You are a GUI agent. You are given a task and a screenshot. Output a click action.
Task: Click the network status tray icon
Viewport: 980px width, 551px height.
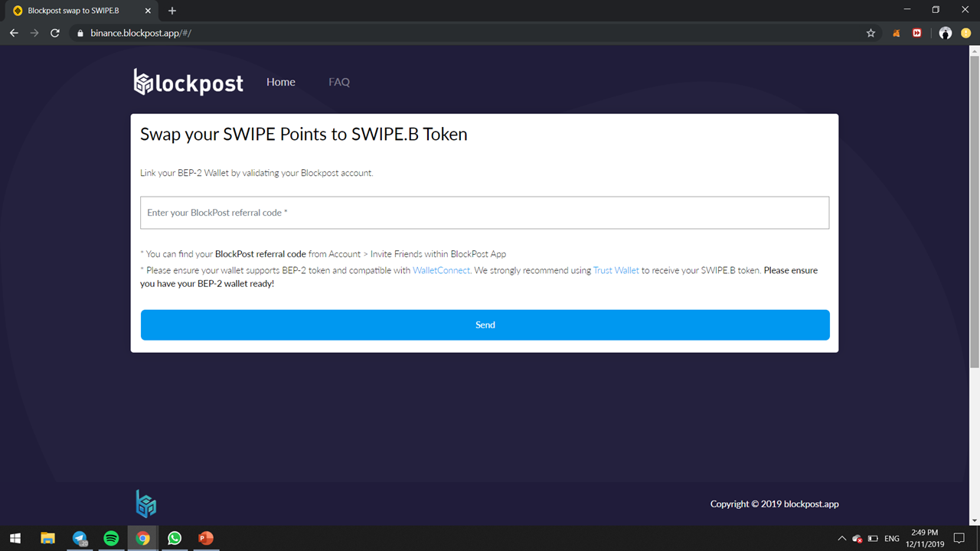(857, 539)
